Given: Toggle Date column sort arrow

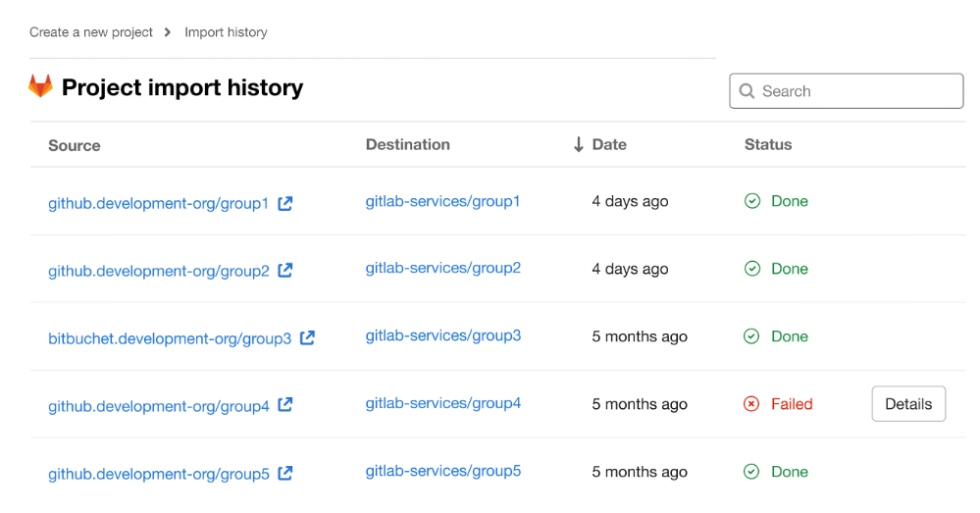Looking at the screenshot, I should coord(579,145).
